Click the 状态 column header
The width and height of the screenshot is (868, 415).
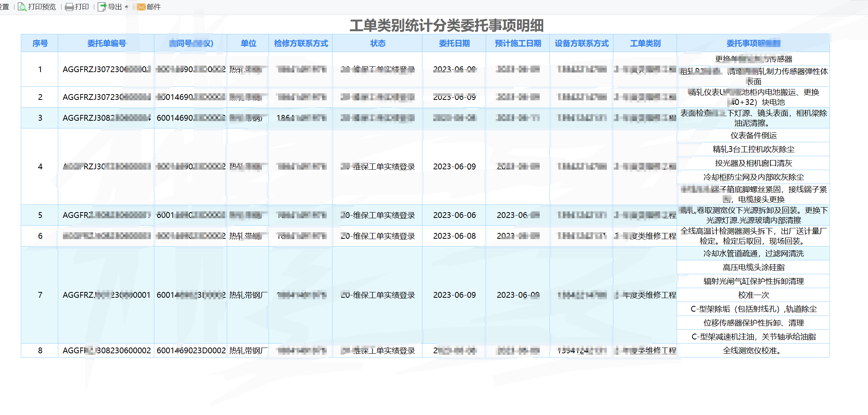tap(378, 43)
